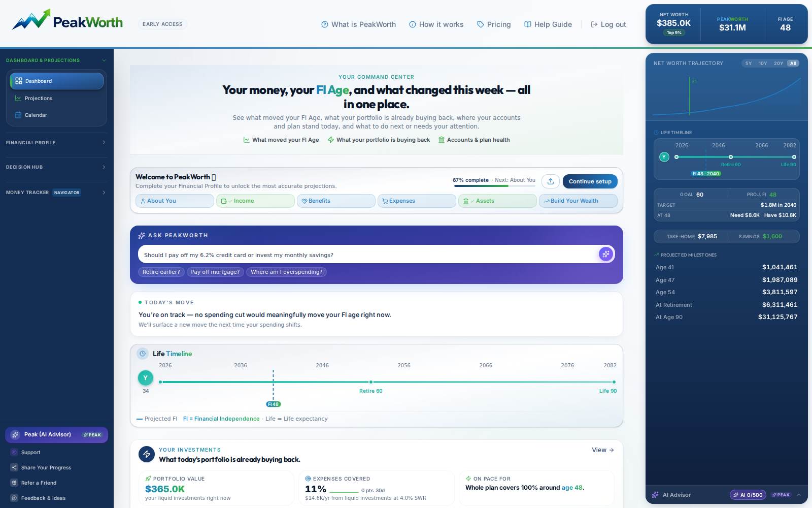Select the Expenses setup step
The image size is (812, 508).
click(417, 201)
